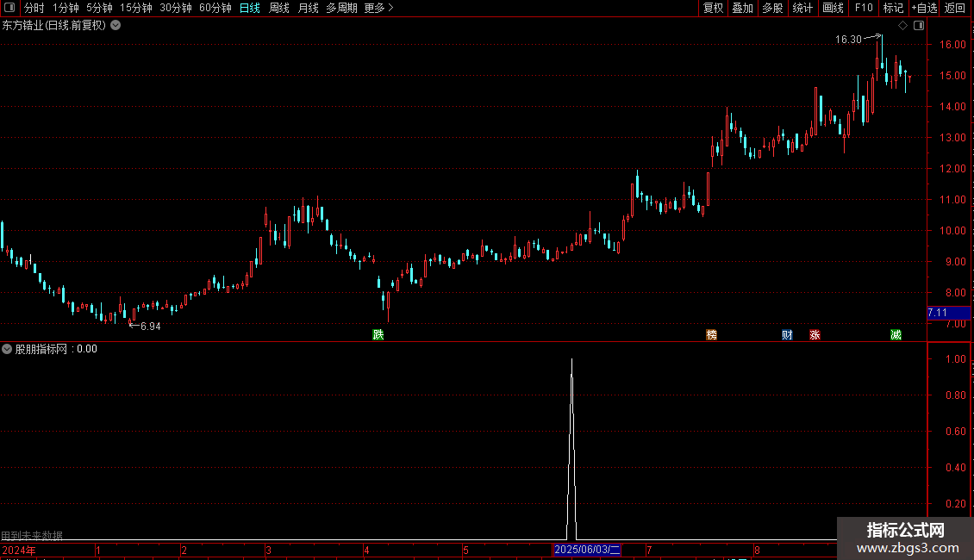974x560 pixels.
Task: Click the 7.11 price tag on axis
Action: point(948,313)
